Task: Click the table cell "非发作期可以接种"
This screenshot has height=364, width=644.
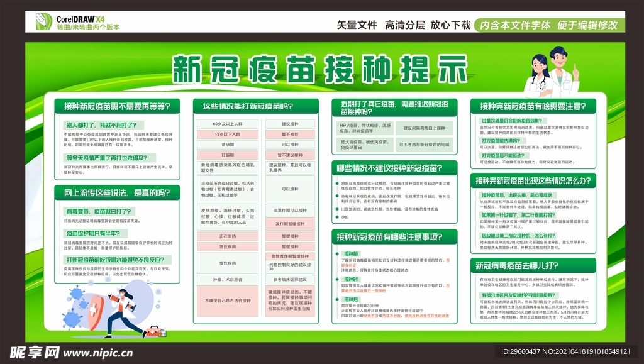Action: point(290,210)
